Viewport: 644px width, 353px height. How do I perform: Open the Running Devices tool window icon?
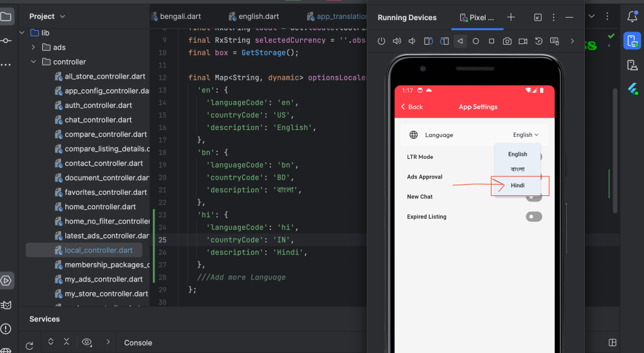coord(633,41)
